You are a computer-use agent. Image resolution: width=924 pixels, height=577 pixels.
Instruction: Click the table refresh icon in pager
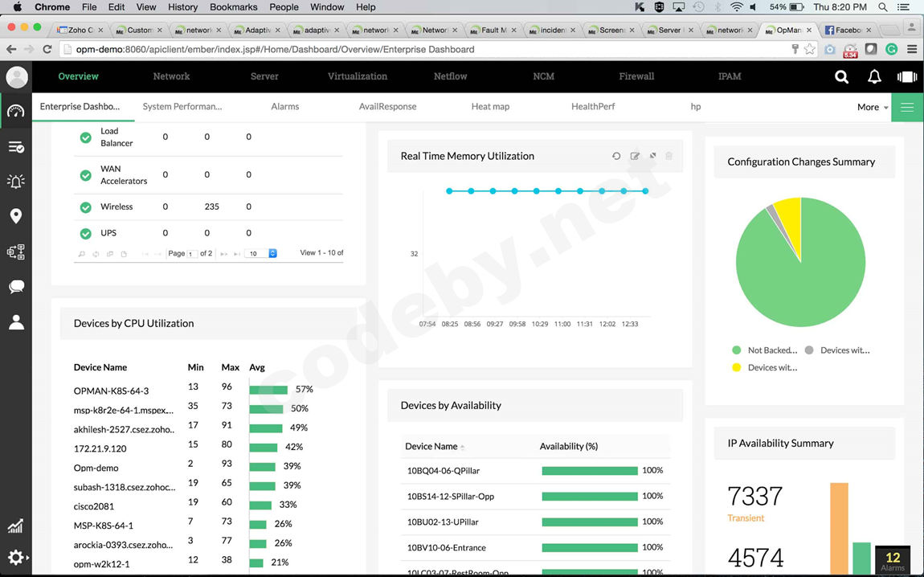click(x=96, y=254)
